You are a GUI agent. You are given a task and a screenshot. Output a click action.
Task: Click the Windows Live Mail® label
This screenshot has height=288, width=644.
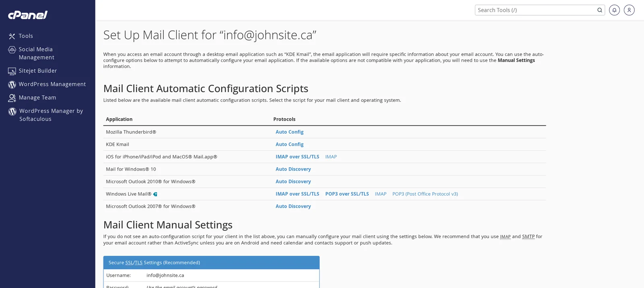click(128, 194)
